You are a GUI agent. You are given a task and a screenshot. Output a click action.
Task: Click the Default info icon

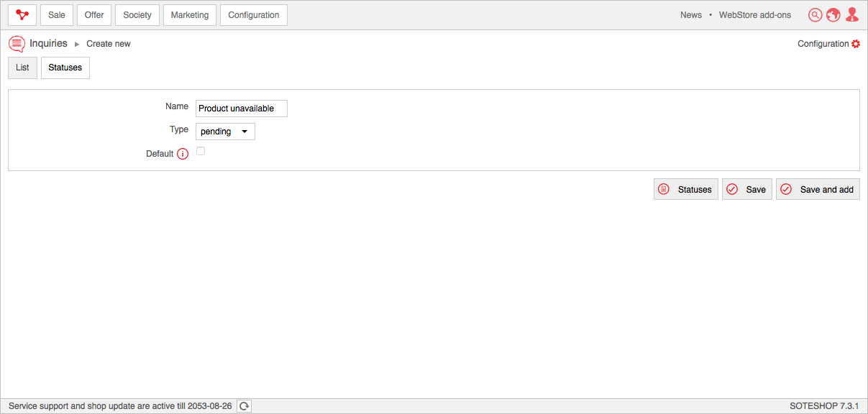[x=183, y=154]
